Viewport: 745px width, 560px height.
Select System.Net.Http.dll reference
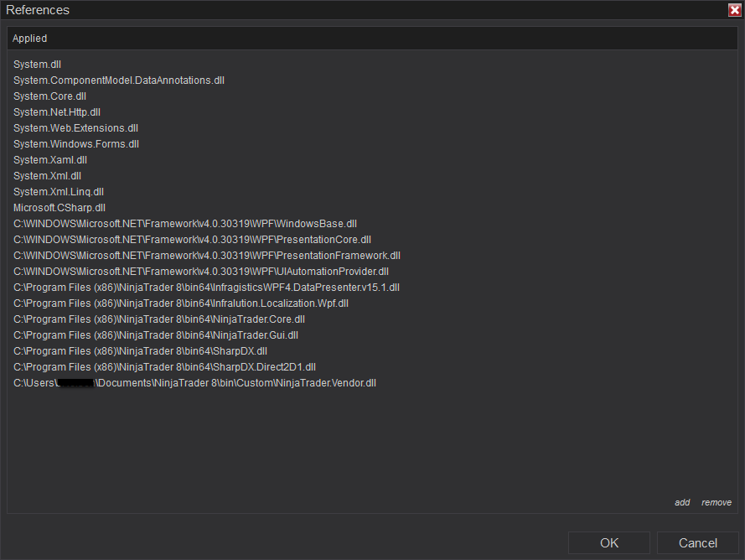(x=57, y=112)
